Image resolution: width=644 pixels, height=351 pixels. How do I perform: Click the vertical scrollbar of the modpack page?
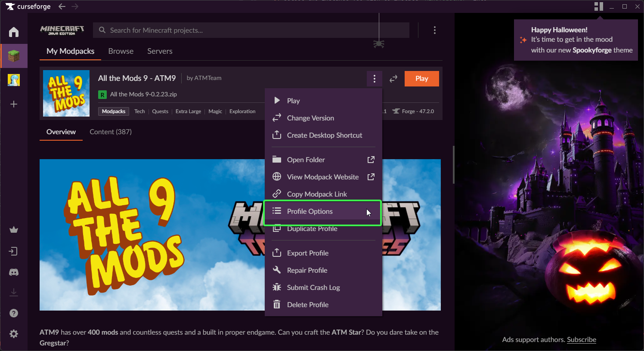(453, 165)
